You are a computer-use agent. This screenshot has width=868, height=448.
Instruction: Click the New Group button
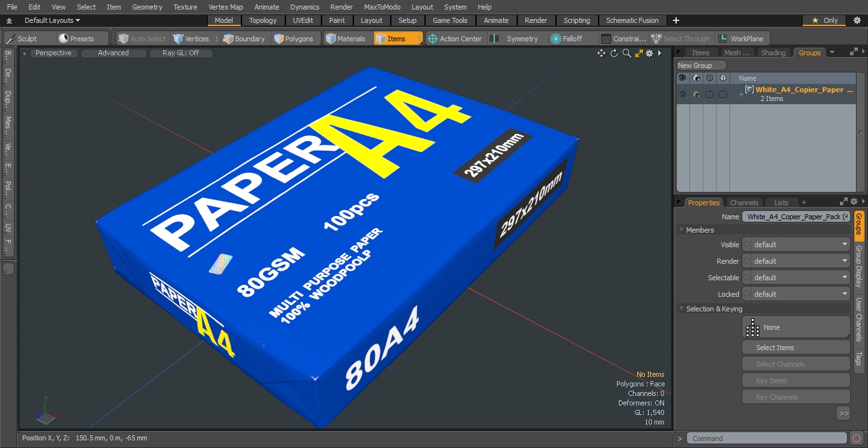(701, 65)
